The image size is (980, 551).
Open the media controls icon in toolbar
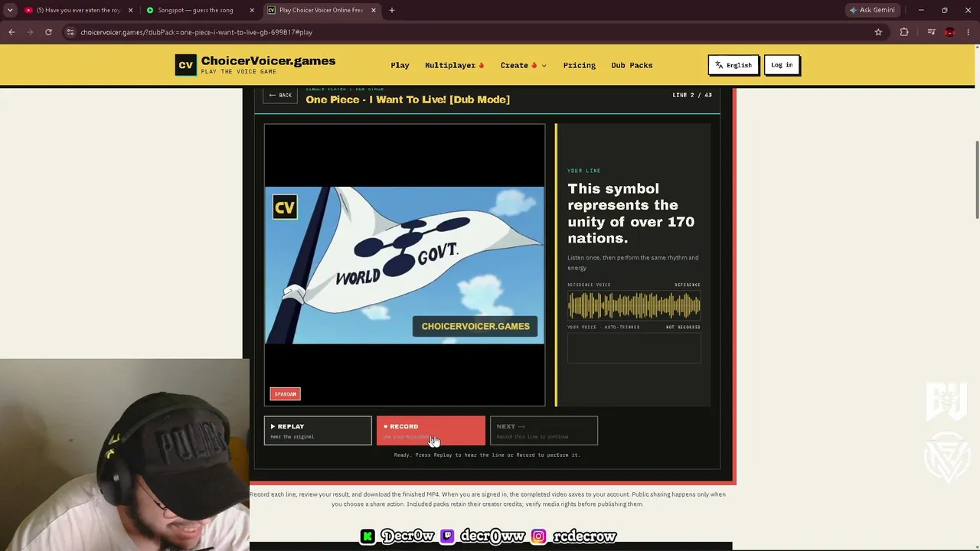coord(931,32)
